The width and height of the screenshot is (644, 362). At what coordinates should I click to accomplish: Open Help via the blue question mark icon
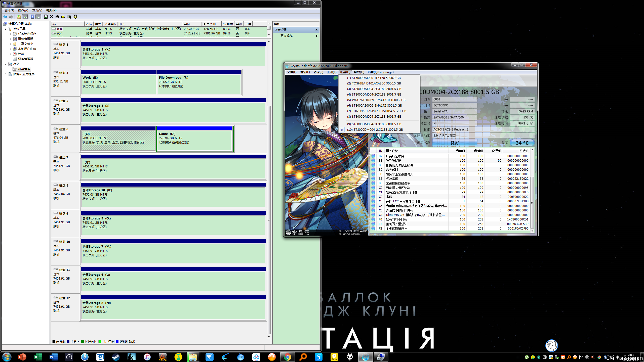pos(32,17)
